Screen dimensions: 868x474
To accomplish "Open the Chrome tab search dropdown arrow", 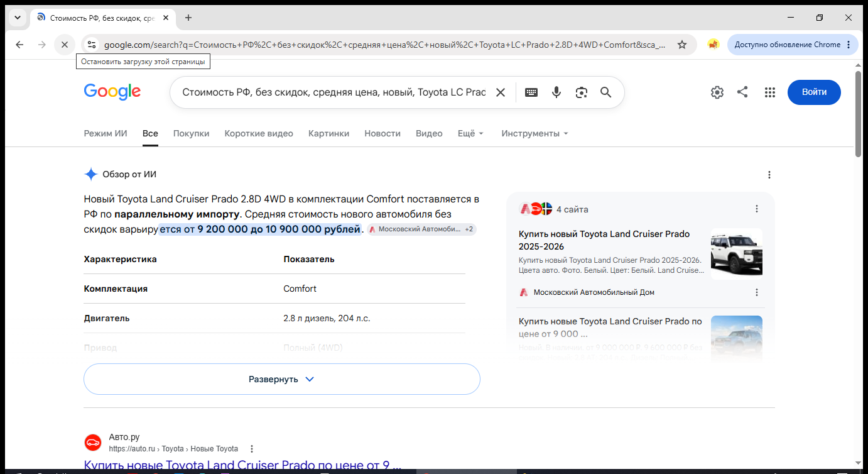I will click(17, 18).
